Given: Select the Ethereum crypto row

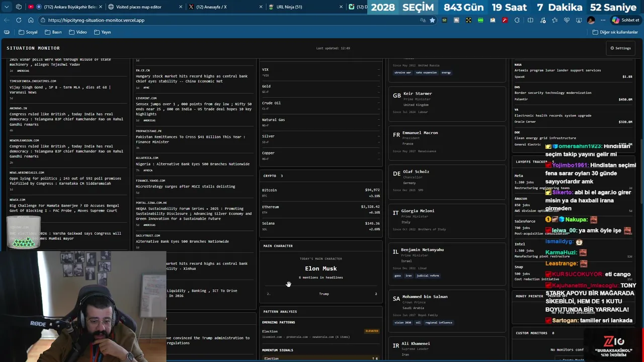Looking at the screenshot, I should (321, 209).
